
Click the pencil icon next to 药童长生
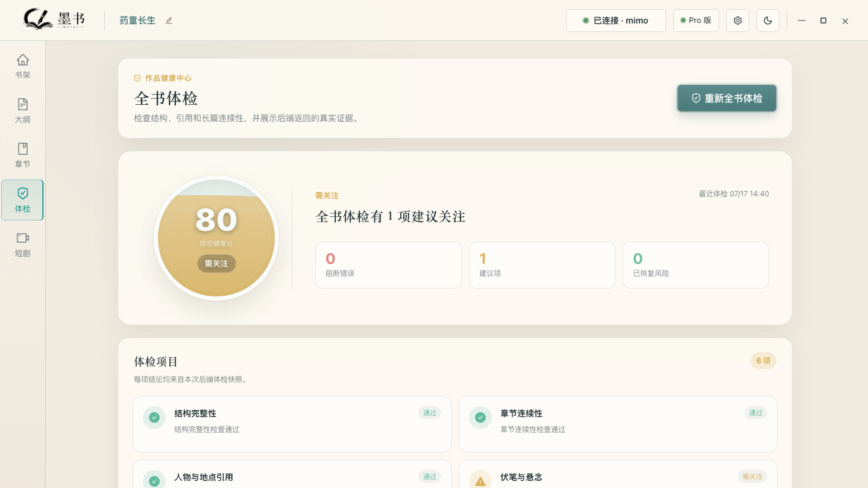pyautogui.click(x=169, y=20)
